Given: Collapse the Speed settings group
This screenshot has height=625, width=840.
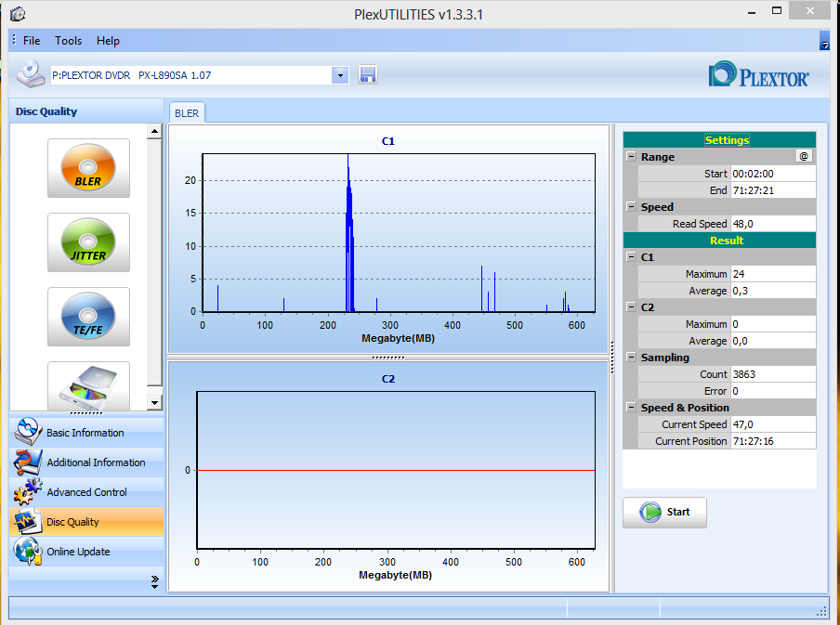Looking at the screenshot, I should tap(631, 207).
